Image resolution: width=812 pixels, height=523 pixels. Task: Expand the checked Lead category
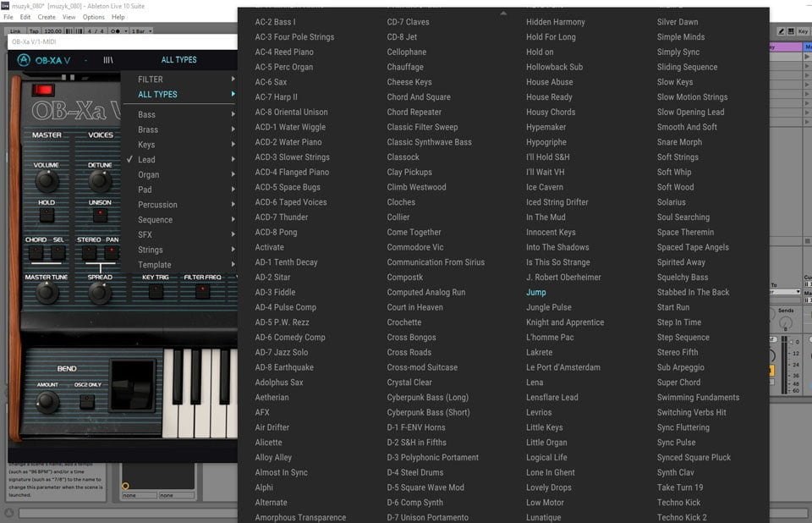click(179, 160)
